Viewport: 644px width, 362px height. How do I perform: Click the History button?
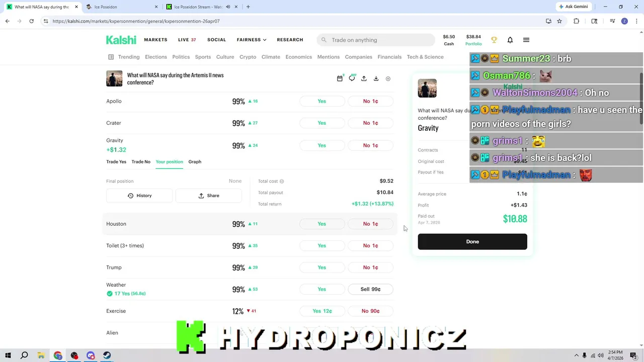[139, 196]
